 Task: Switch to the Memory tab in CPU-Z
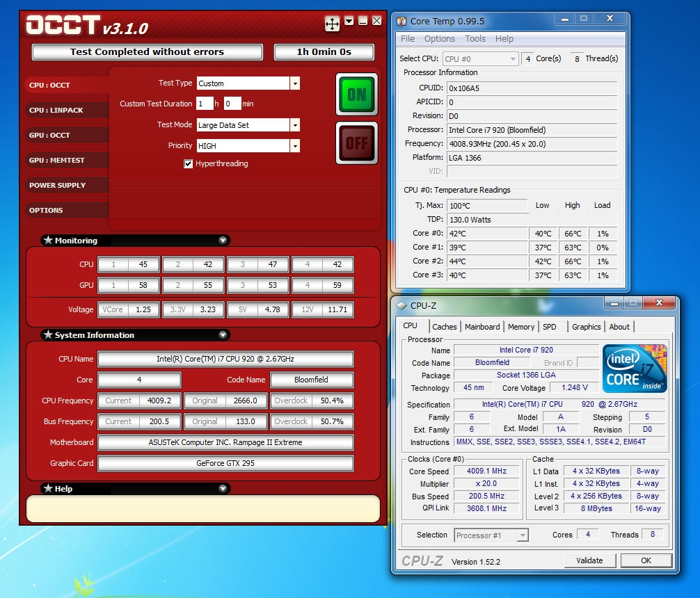pos(521,327)
